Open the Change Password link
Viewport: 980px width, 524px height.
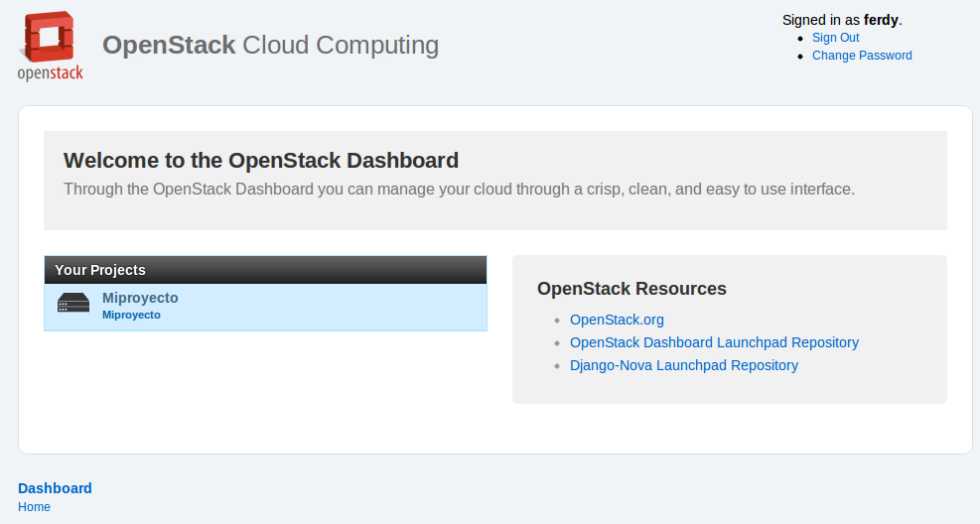click(862, 56)
